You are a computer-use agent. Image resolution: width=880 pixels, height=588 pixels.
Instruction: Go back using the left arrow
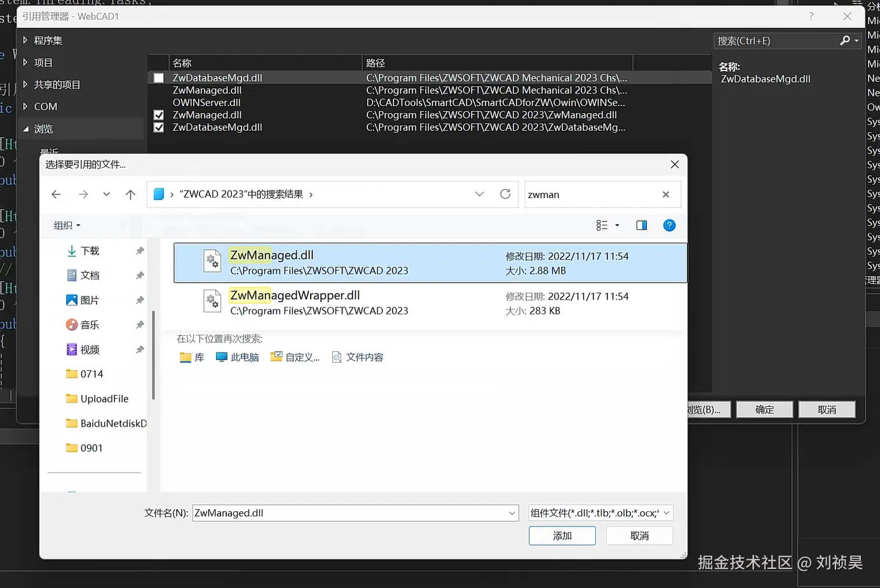56,194
